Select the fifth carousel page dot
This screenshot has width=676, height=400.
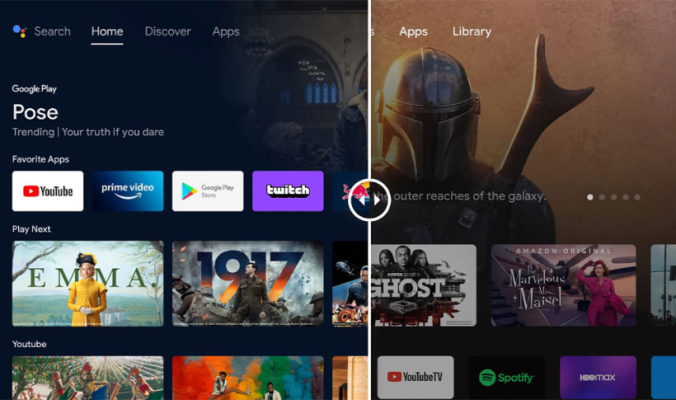pos(637,197)
